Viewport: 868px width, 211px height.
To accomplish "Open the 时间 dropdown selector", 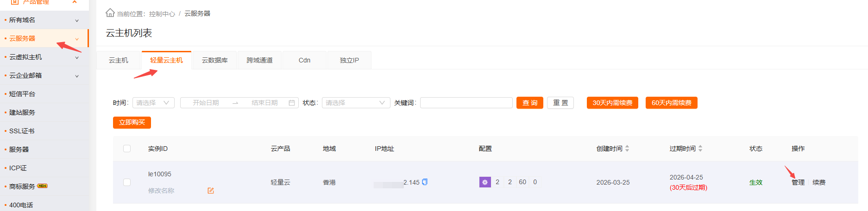I will click(x=153, y=103).
